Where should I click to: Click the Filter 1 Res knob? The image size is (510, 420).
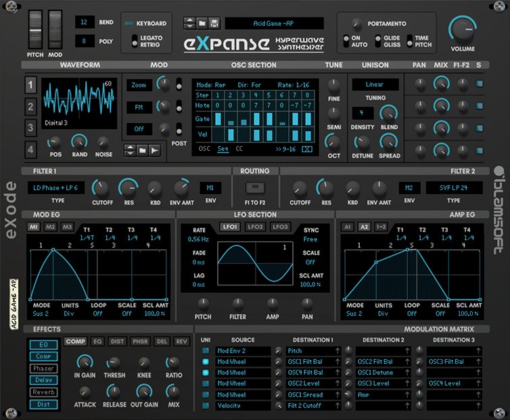[x=129, y=188]
